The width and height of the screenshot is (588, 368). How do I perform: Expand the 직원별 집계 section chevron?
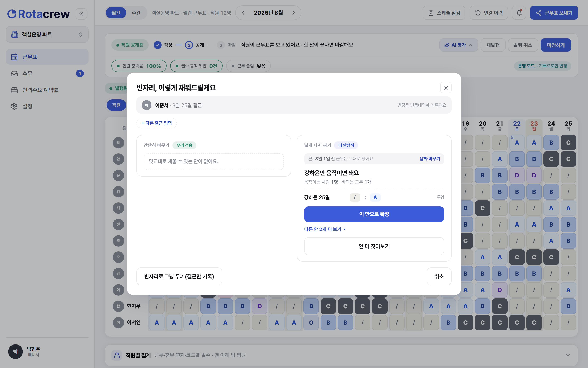[x=568, y=355]
